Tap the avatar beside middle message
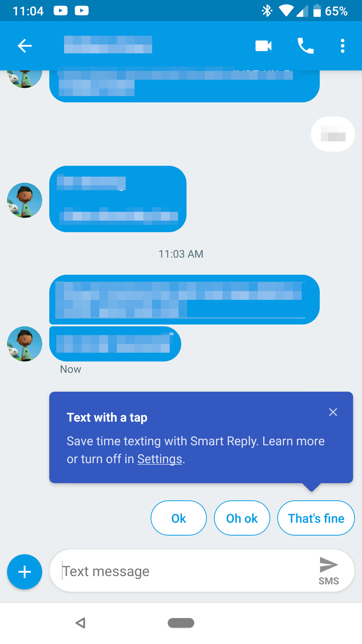The height and width of the screenshot is (644, 362). click(25, 200)
